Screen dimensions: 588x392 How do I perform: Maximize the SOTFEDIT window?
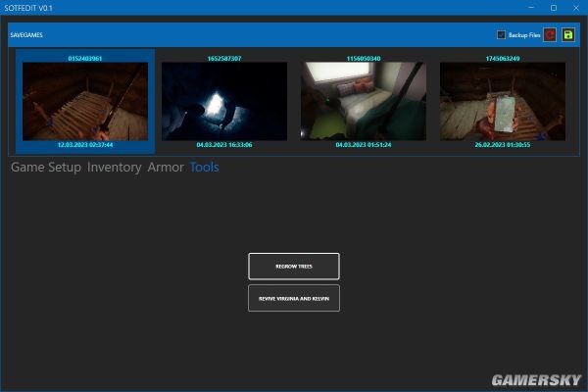coord(554,8)
